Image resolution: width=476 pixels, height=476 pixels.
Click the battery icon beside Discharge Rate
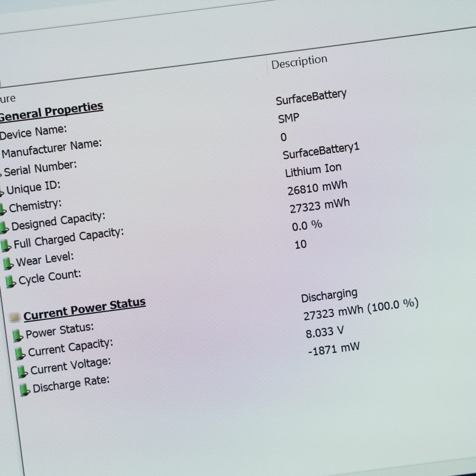25,390
